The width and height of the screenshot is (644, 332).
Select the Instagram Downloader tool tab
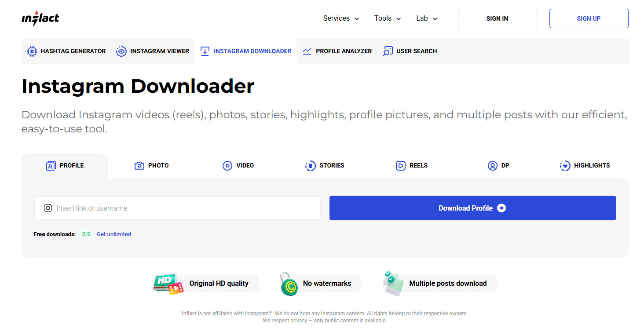point(245,51)
